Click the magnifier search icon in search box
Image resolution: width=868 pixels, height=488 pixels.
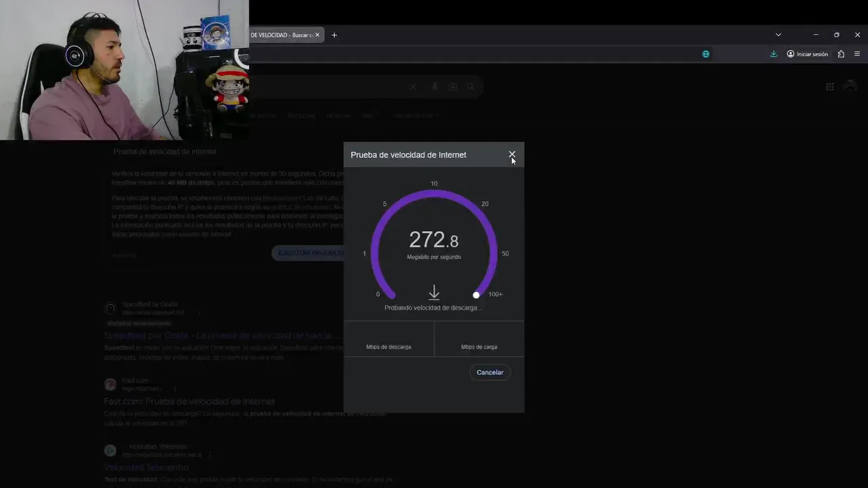471,87
